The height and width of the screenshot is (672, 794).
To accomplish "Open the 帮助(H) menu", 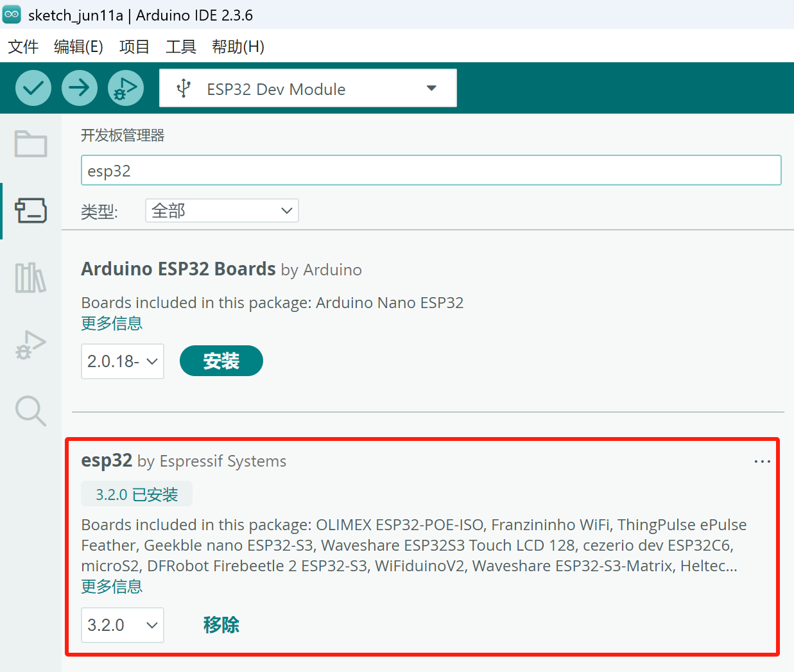I will pos(238,47).
